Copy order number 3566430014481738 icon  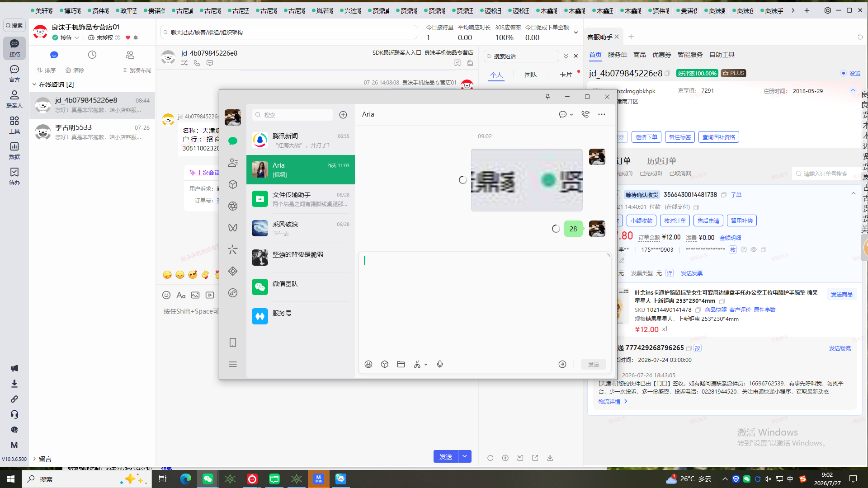tap(724, 195)
